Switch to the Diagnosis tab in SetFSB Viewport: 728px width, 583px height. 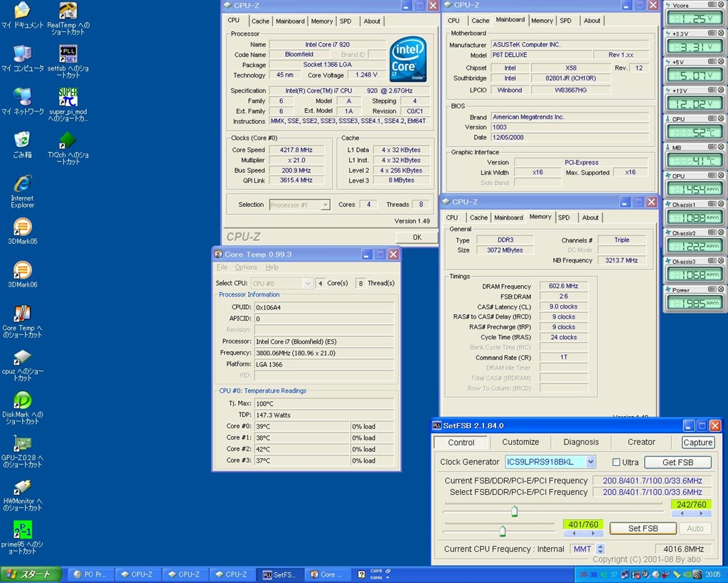(x=581, y=442)
